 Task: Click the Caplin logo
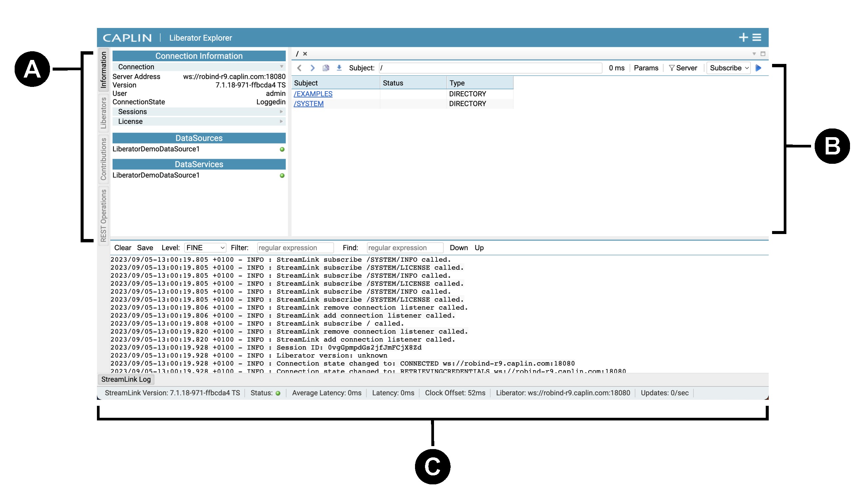click(x=127, y=38)
